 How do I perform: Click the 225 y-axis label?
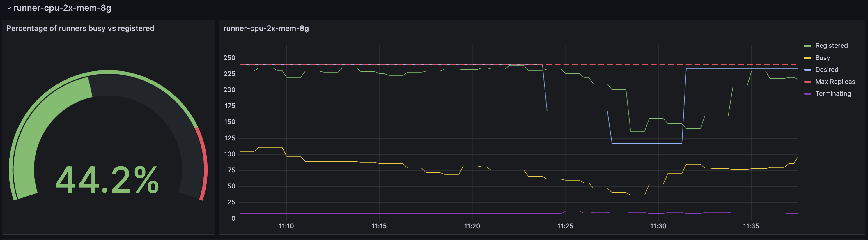229,74
